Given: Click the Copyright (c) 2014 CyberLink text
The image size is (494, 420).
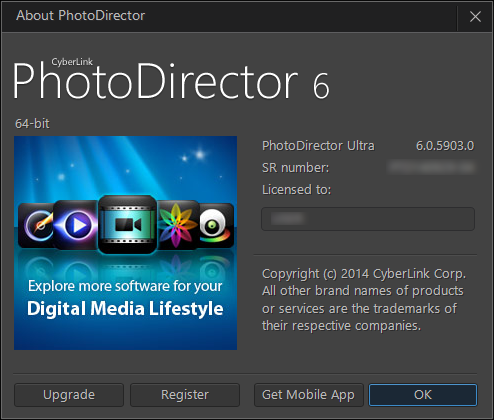Looking at the screenshot, I should [364, 274].
